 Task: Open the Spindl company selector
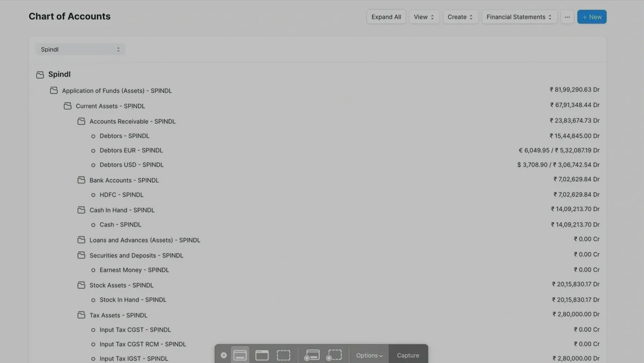click(80, 50)
